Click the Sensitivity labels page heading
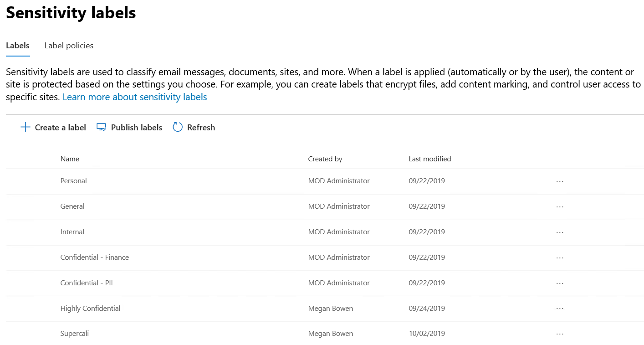This screenshot has width=644, height=345. pyautogui.click(x=71, y=13)
